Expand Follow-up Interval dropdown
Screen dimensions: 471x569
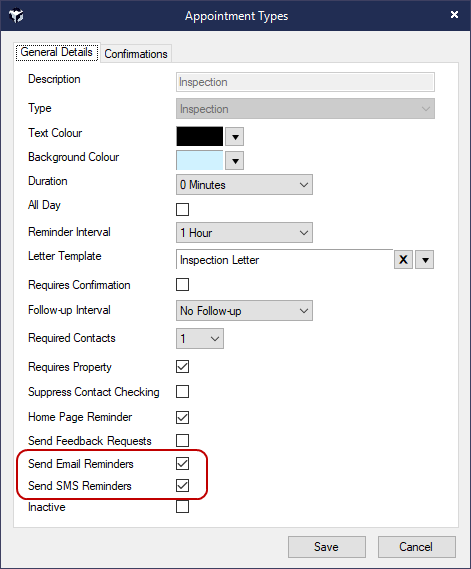(x=244, y=311)
